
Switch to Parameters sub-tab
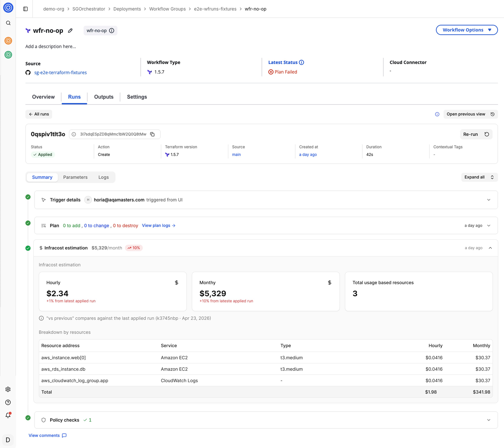coord(75,177)
